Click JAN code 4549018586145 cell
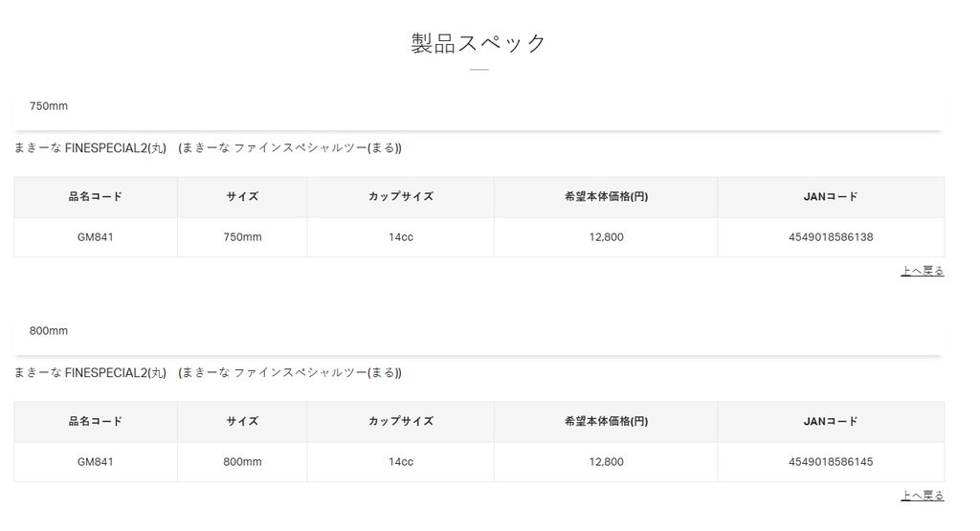This screenshot has width=980, height=531. point(831,462)
